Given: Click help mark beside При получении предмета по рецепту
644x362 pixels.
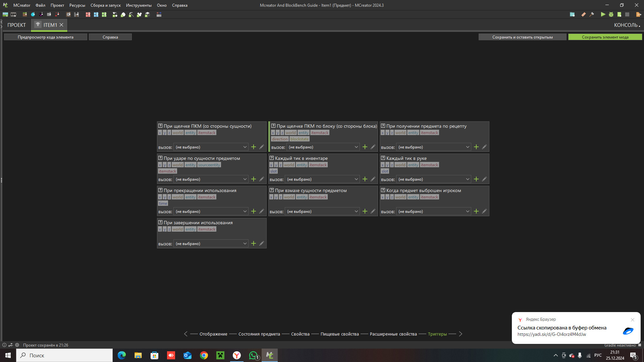Looking at the screenshot, I should pyautogui.click(x=383, y=126).
